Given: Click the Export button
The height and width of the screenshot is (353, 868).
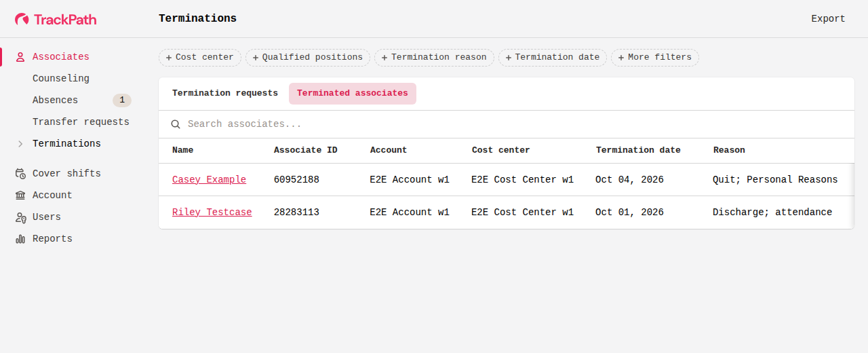Looking at the screenshot, I should [828, 19].
